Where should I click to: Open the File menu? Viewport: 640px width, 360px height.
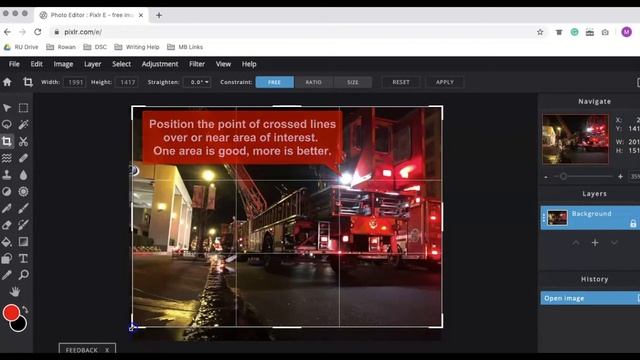[14, 64]
